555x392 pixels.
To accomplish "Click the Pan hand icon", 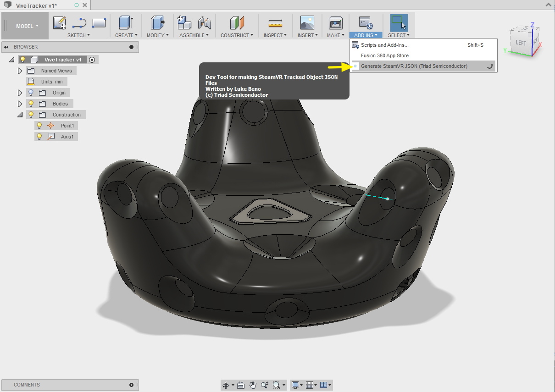I will point(253,385).
